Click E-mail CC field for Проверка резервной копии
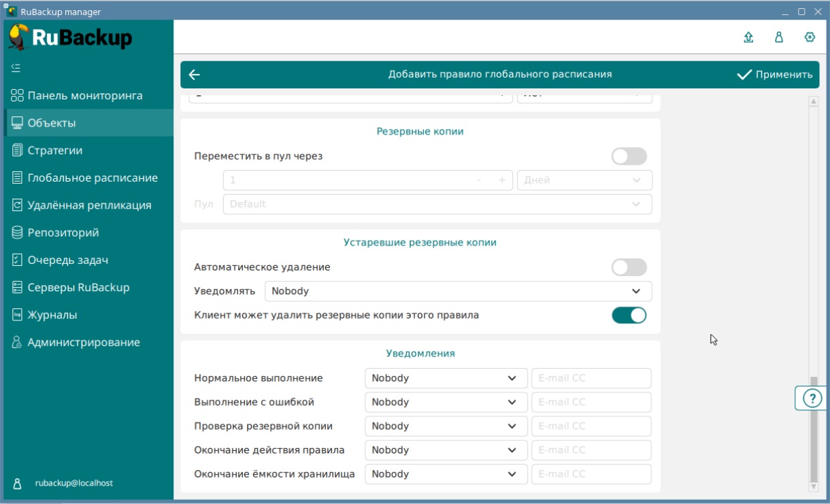 (591, 426)
